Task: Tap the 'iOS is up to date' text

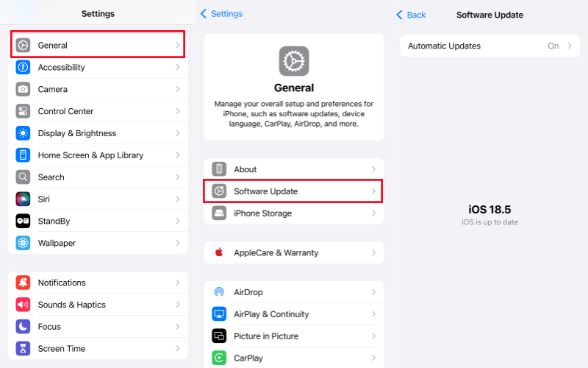Action: point(490,222)
